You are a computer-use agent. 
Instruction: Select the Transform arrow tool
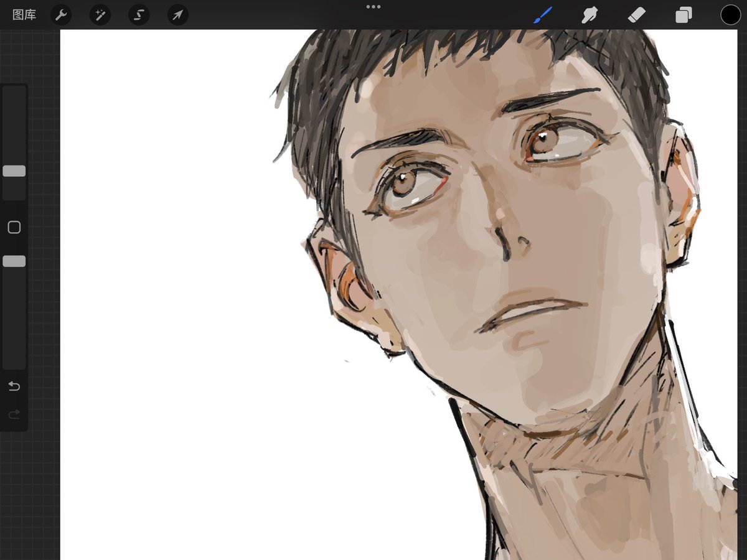(178, 15)
